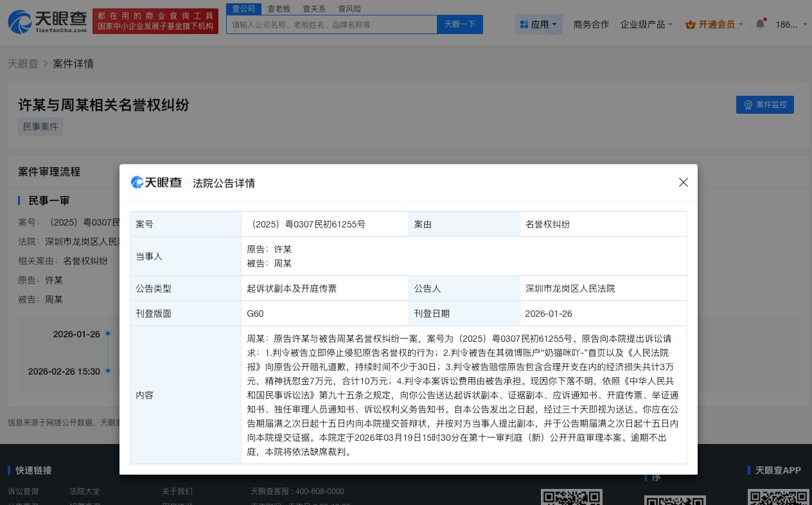
Task: Select the 2026-01-26 timeline marker dot
Action: click(x=108, y=334)
